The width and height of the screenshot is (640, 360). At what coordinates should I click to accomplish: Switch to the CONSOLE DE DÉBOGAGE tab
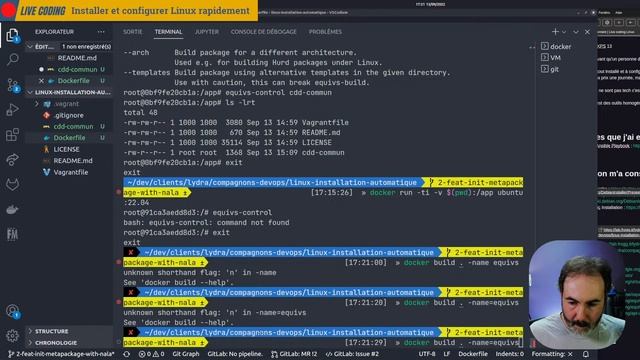pyautogui.click(x=264, y=31)
